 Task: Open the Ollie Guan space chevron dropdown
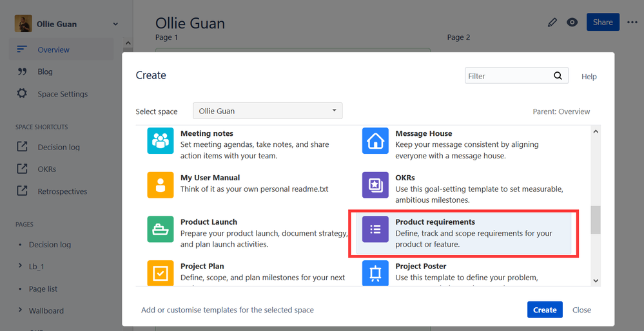115,24
